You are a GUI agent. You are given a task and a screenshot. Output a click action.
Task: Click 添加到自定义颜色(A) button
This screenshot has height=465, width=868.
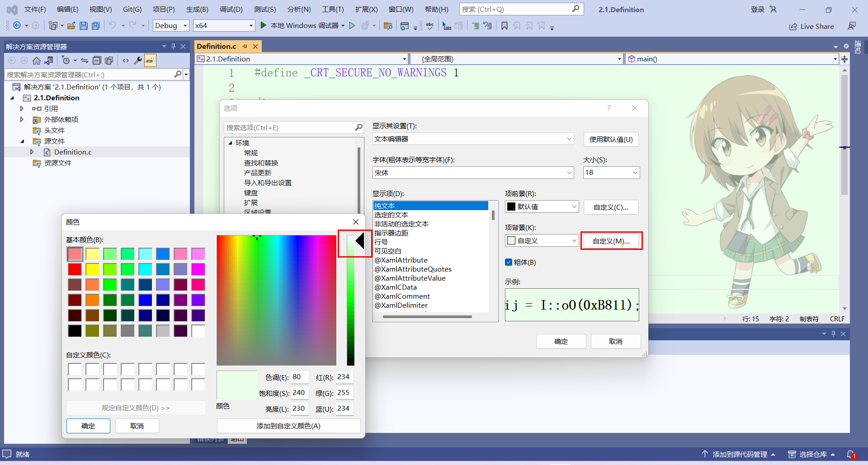[x=288, y=426]
